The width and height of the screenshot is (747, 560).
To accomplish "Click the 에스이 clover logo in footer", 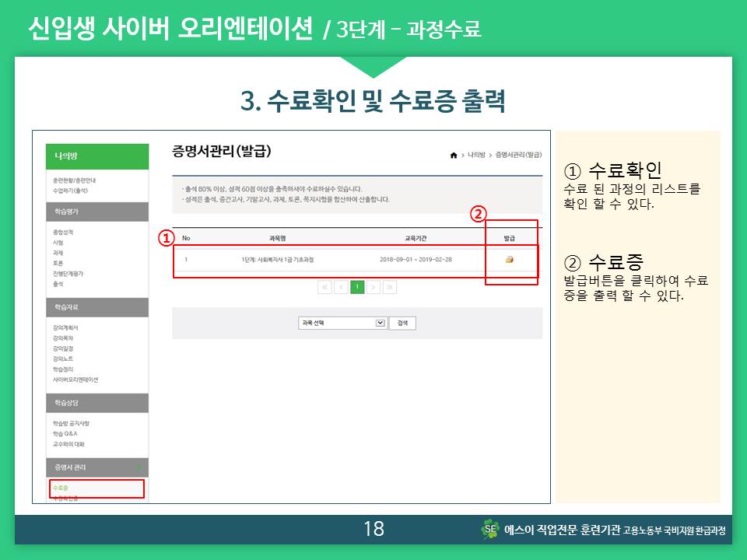I will 490,530.
